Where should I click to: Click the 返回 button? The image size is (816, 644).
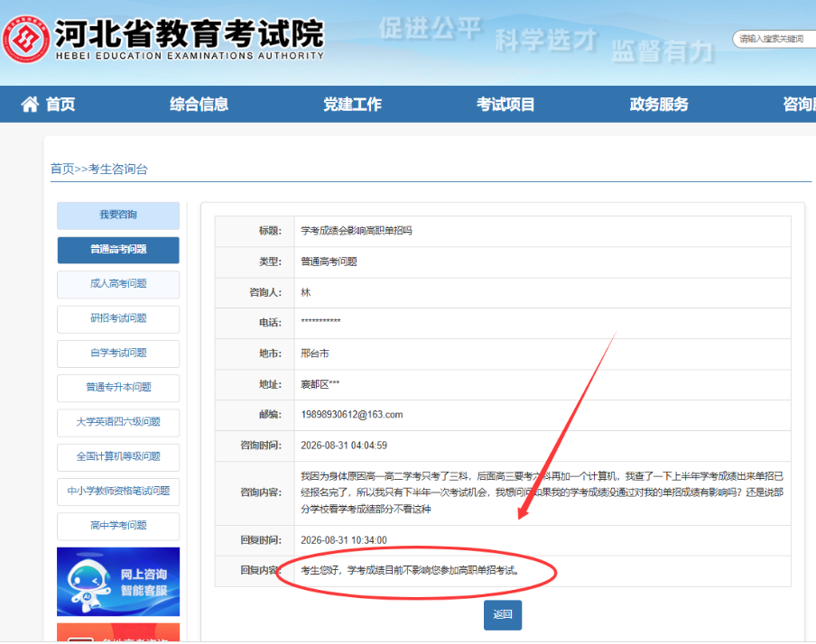(x=502, y=615)
